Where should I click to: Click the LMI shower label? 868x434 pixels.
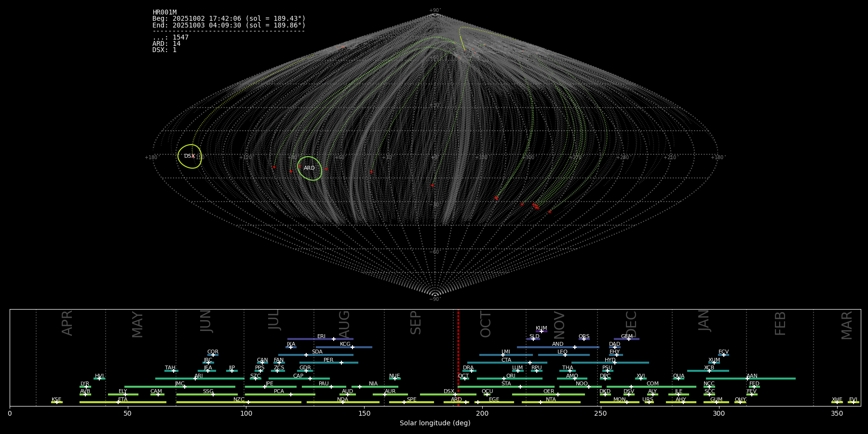pyautogui.click(x=506, y=352)
